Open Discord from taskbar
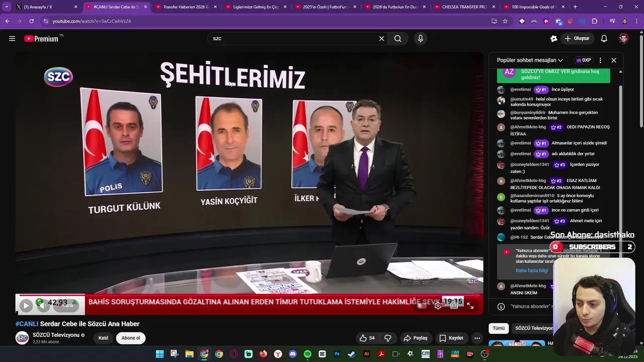 tap(293, 354)
